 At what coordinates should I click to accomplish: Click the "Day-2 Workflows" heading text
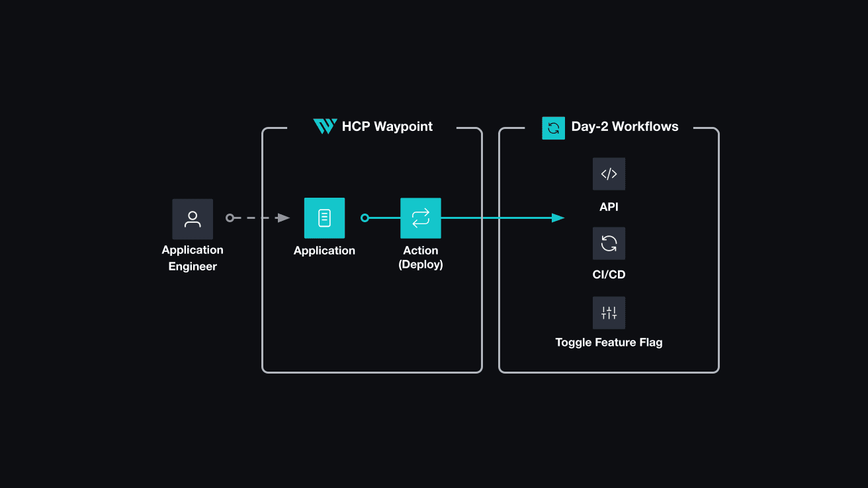[x=625, y=126]
